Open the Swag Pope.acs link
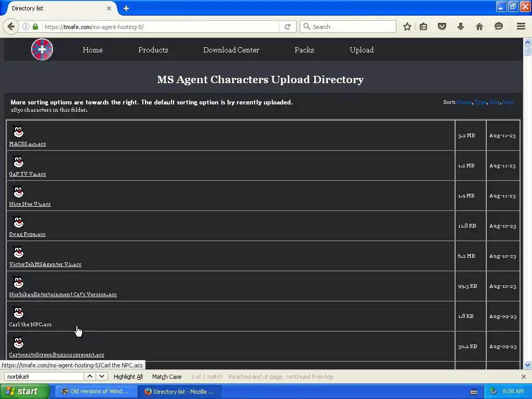Image resolution: width=532 pixels, height=399 pixels. (x=27, y=234)
